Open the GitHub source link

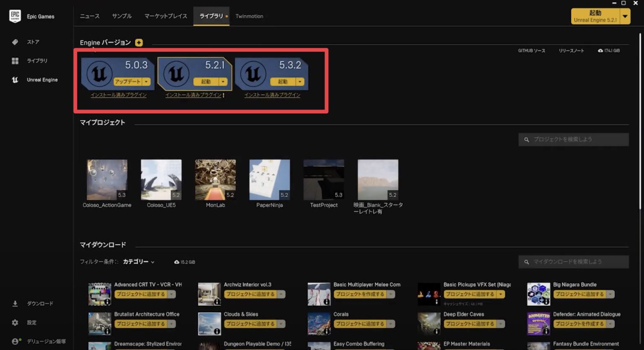click(x=531, y=51)
